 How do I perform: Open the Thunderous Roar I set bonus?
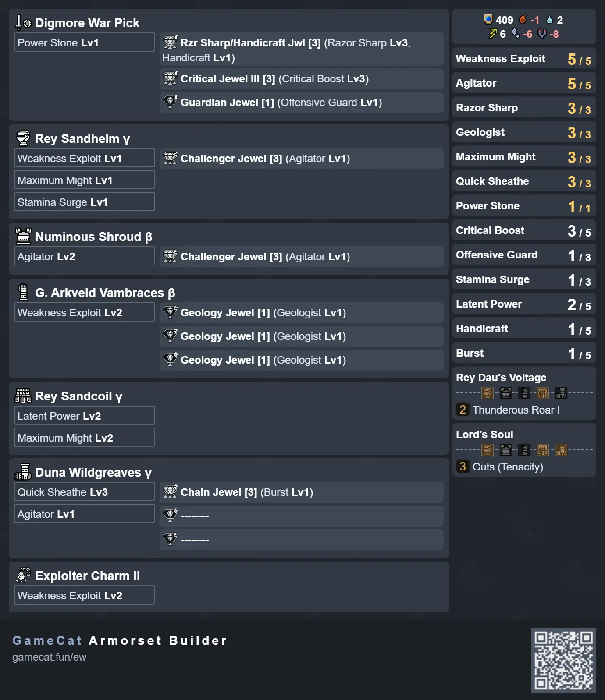pyautogui.click(x=516, y=410)
